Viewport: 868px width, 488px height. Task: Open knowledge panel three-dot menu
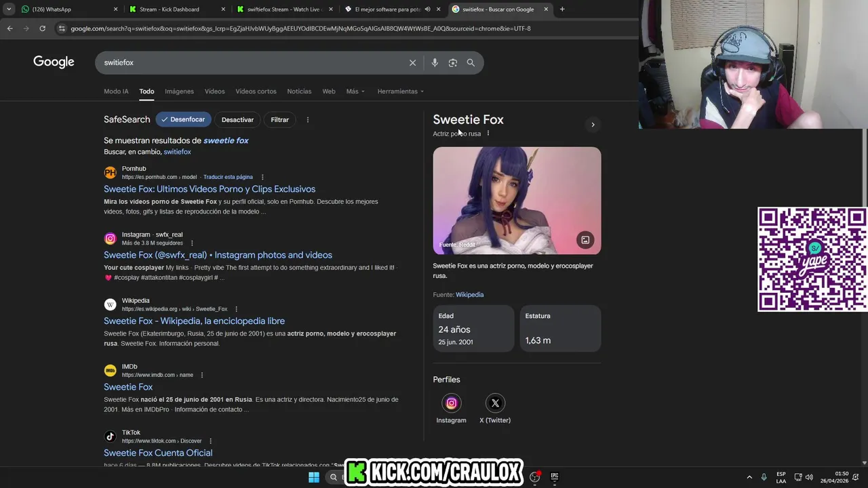click(x=488, y=134)
